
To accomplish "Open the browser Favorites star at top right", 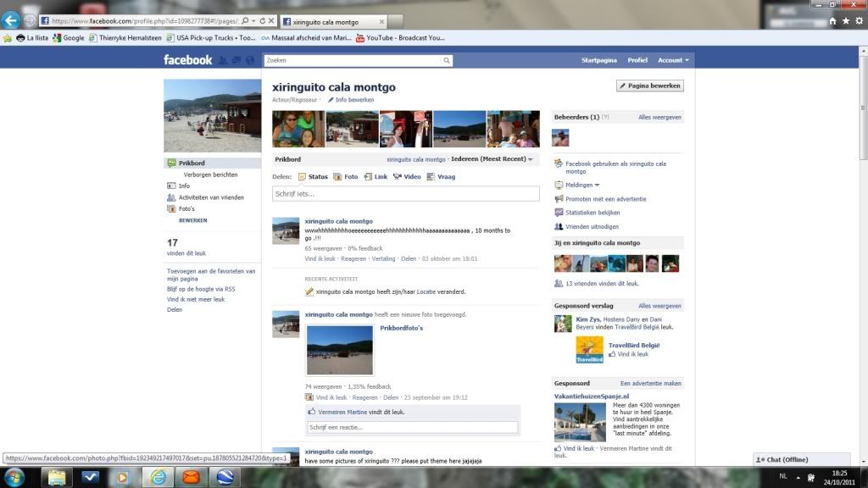I will 846,21.
